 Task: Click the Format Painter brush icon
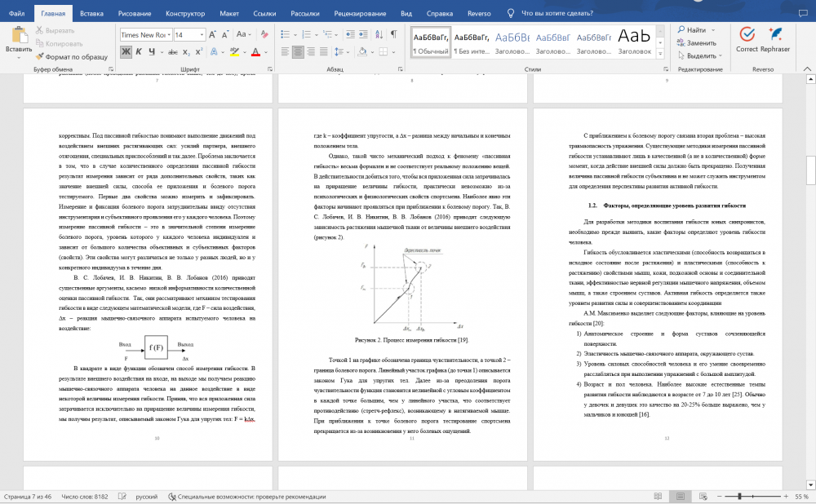point(39,56)
